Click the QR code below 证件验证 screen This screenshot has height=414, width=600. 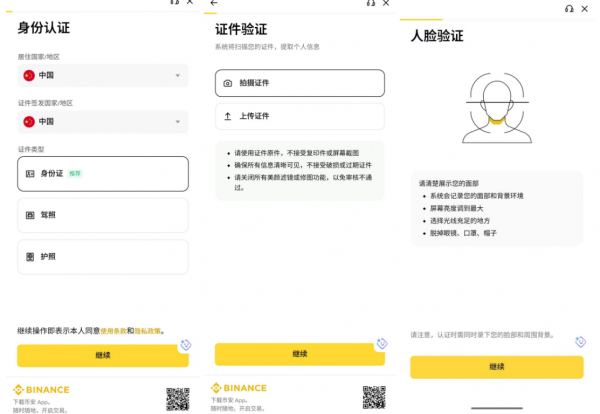click(x=374, y=397)
